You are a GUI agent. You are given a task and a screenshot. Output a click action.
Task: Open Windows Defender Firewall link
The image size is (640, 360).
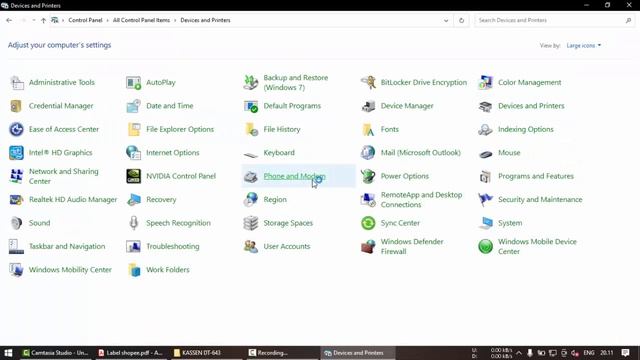tap(412, 247)
